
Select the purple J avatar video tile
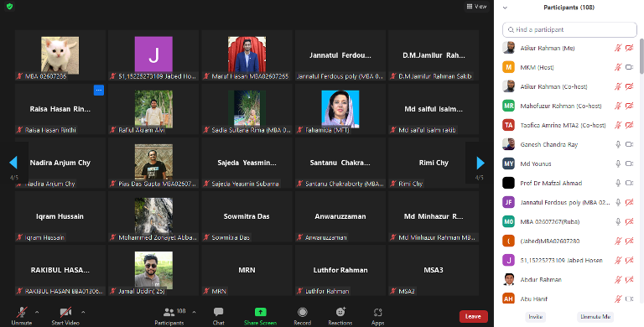[153, 55]
